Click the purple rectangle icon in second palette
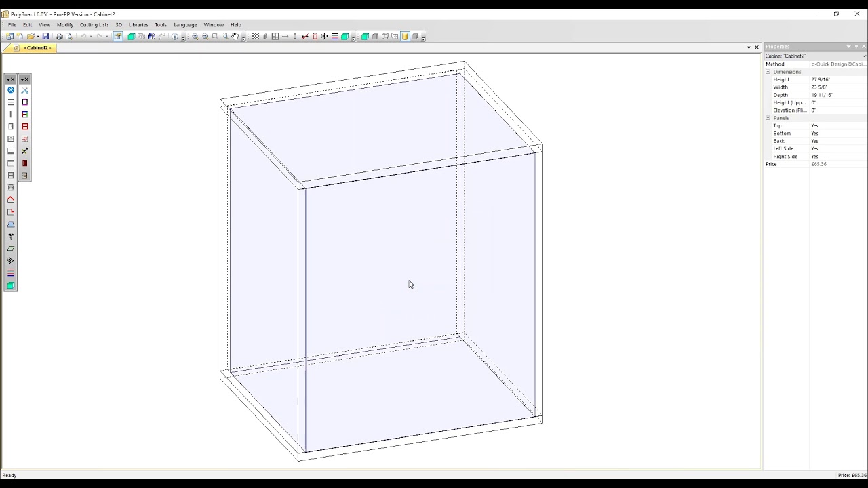 coord(25,102)
